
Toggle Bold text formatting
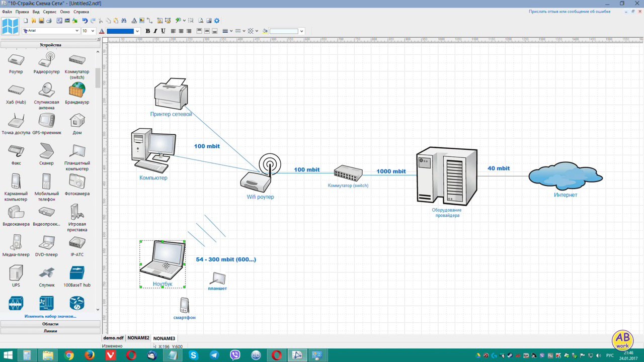[x=147, y=31]
